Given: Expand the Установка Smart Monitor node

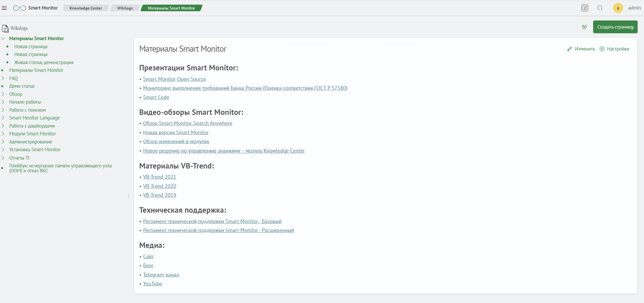Looking at the screenshot, I should click(3, 149).
